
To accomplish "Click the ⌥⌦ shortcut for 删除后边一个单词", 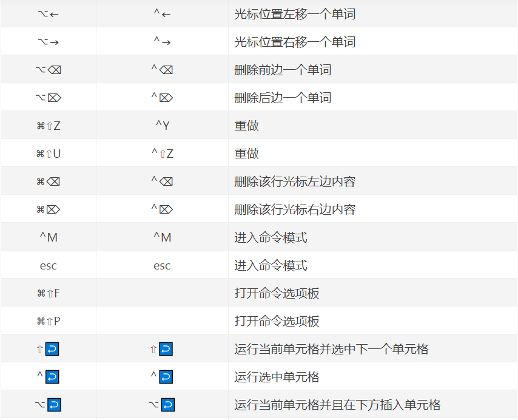I will click(x=49, y=98).
